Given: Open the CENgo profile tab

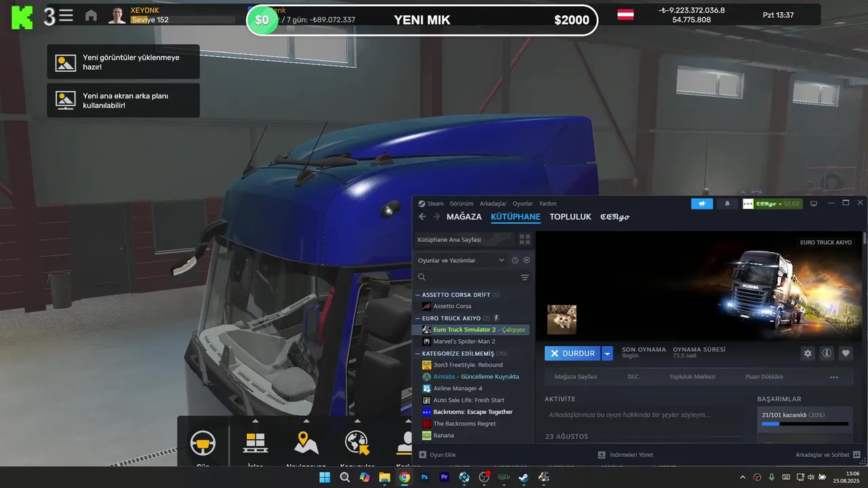Looking at the screenshot, I should (615, 217).
